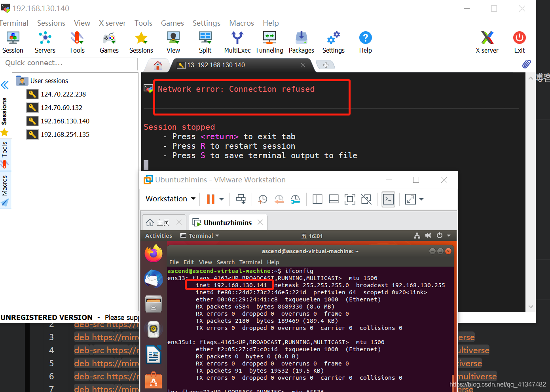
Task: Click the View toolbar icon
Action: pos(173,42)
